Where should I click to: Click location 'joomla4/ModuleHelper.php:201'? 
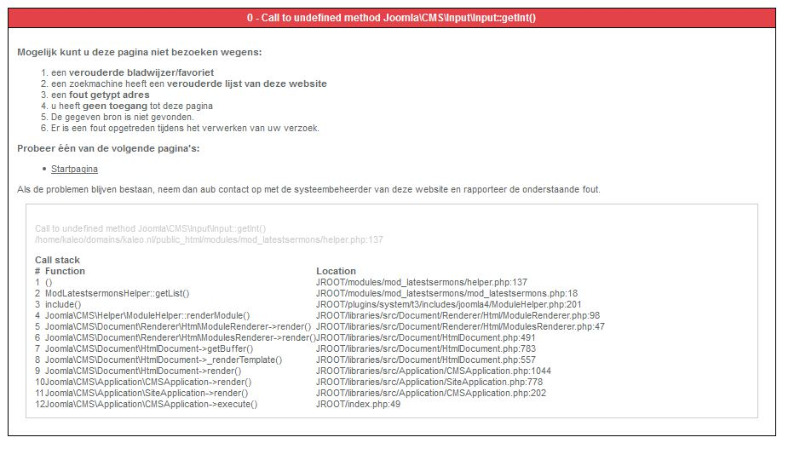pos(448,305)
